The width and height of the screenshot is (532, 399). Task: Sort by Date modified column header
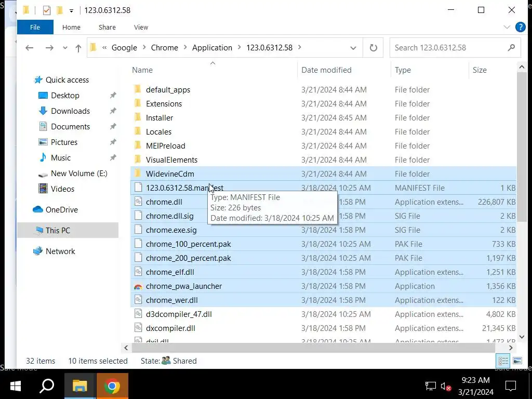pos(326,70)
